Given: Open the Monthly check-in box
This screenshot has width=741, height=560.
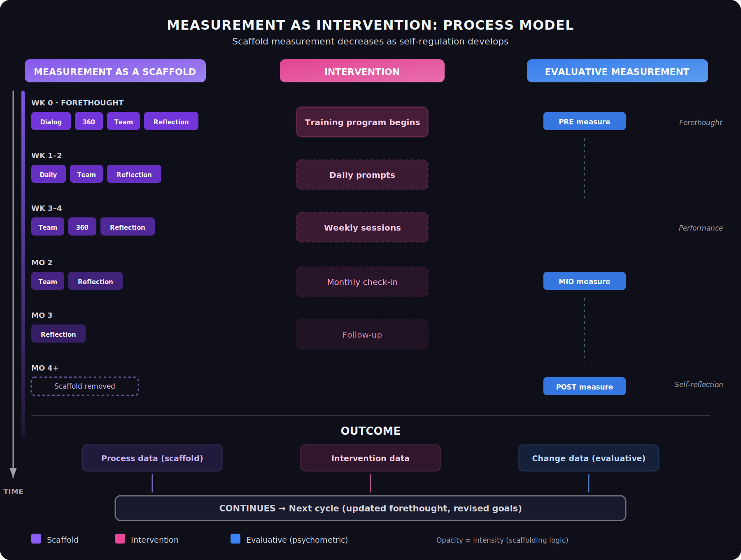Looking at the screenshot, I should 362,282.
